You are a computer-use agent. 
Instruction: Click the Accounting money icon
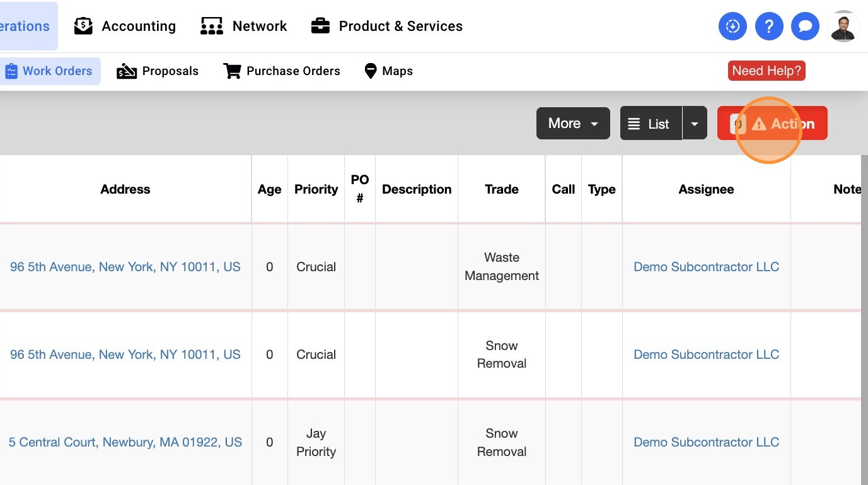83,26
